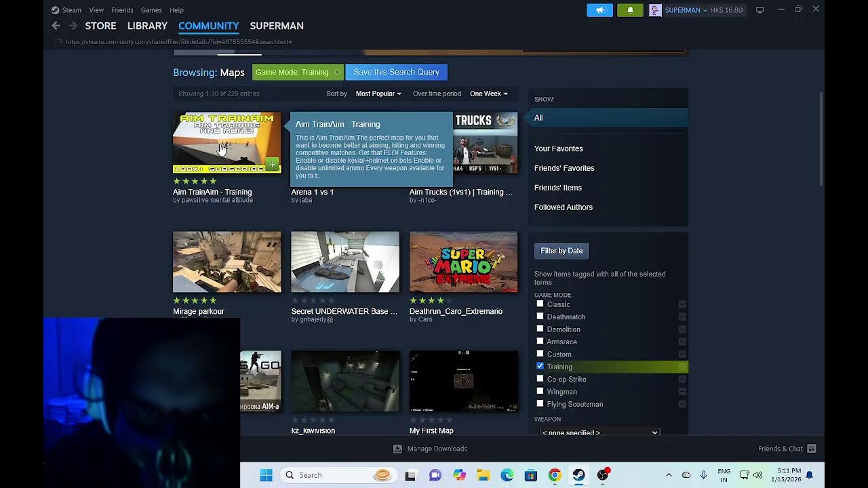Open the Mirage parkour map thumbnail
The height and width of the screenshot is (488, 868).
click(226, 262)
